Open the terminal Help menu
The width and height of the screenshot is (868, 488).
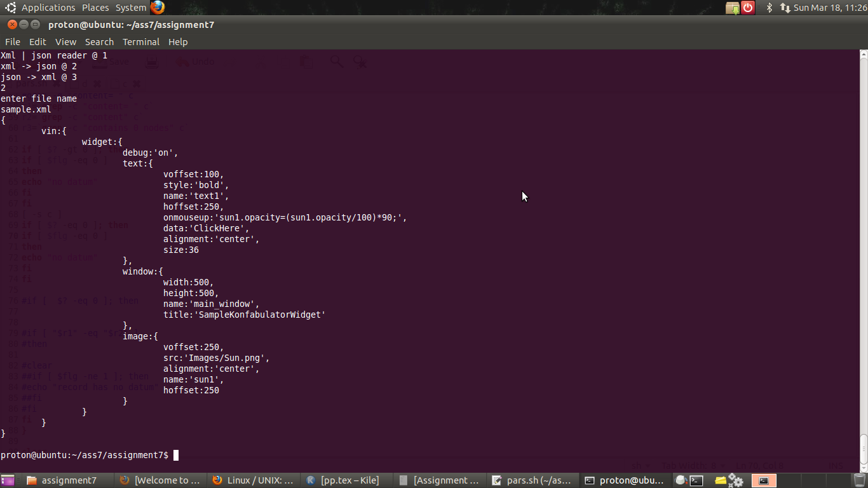[178, 42]
